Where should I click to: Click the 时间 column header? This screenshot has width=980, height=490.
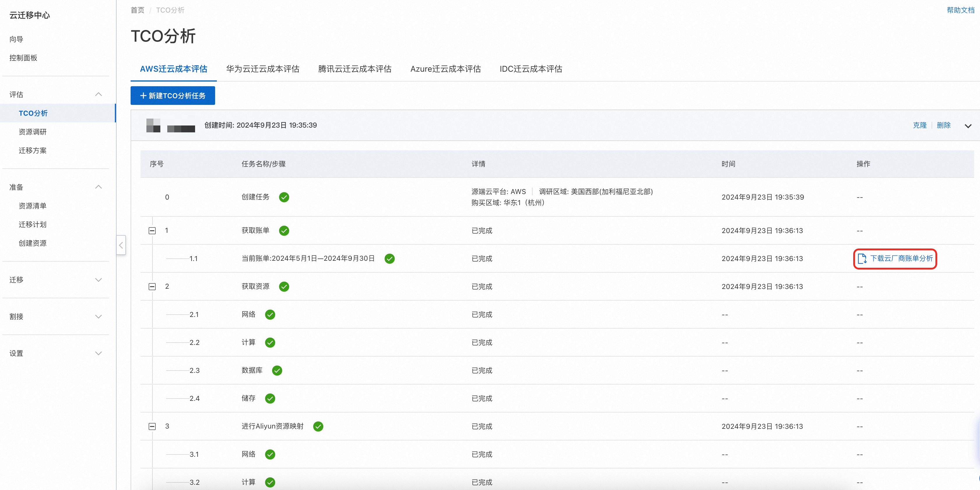[728, 164]
